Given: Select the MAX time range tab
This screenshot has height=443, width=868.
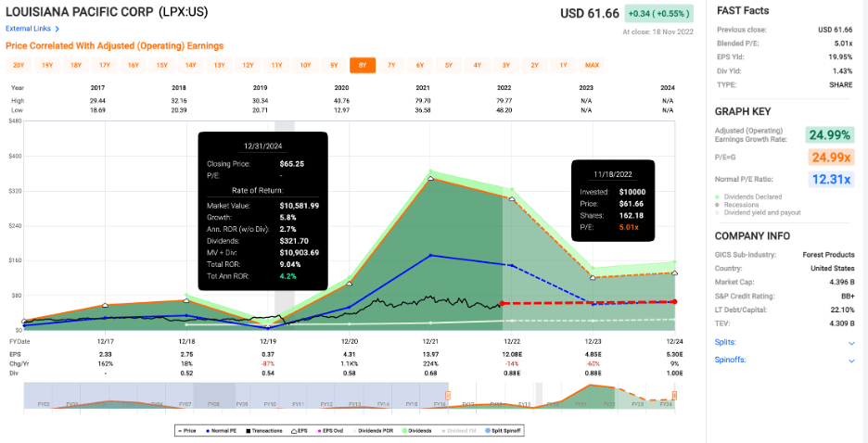Looking at the screenshot, I should click(592, 65).
